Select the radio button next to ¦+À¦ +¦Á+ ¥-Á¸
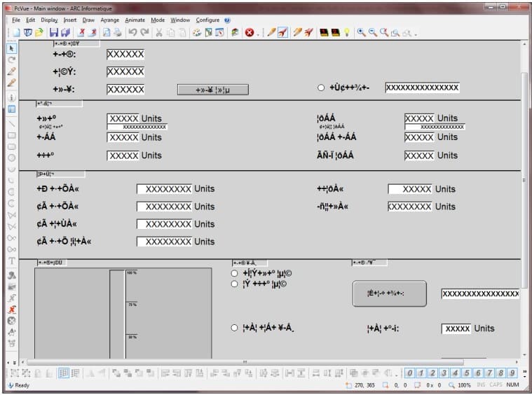Screen dimensions: 532x395 (235, 328)
